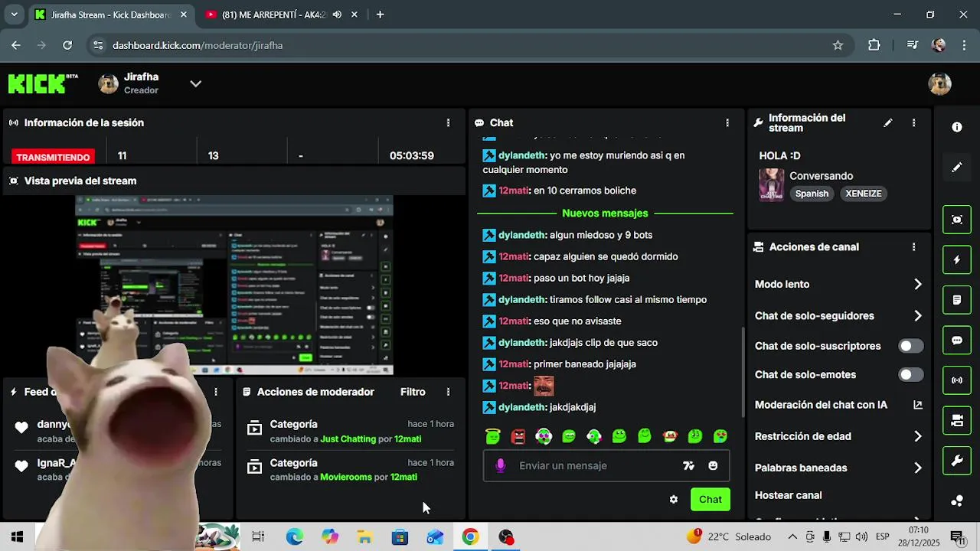
Task: Click the lightning bolt sidebar icon
Action: point(957,260)
